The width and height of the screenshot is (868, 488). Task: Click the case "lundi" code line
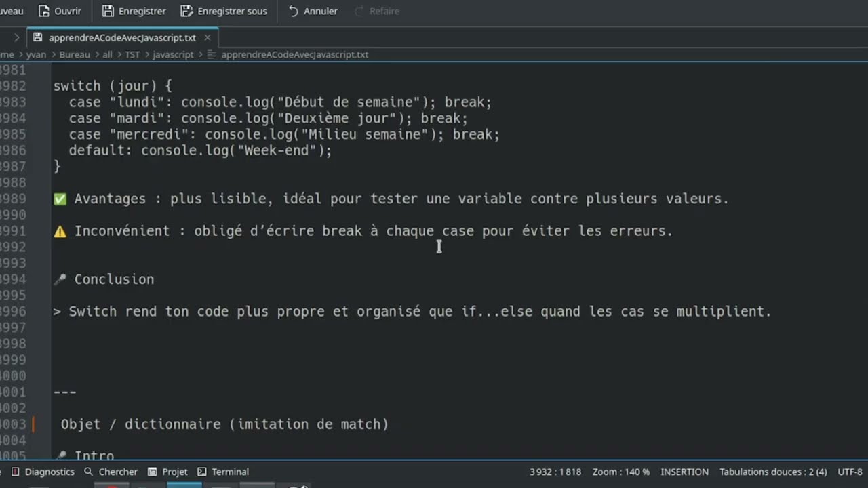coord(280,102)
